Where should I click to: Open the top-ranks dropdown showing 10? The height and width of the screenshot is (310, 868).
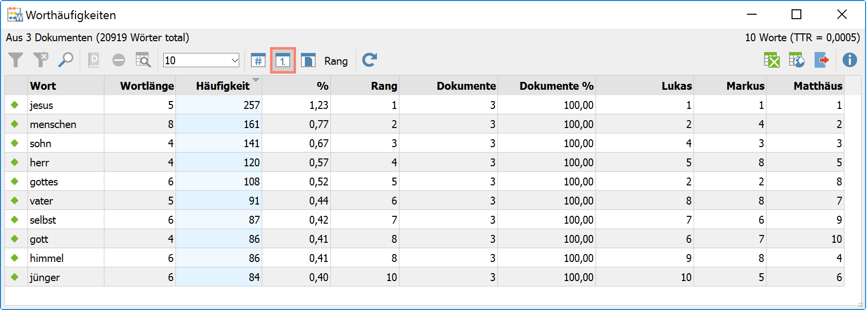[234, 60]
